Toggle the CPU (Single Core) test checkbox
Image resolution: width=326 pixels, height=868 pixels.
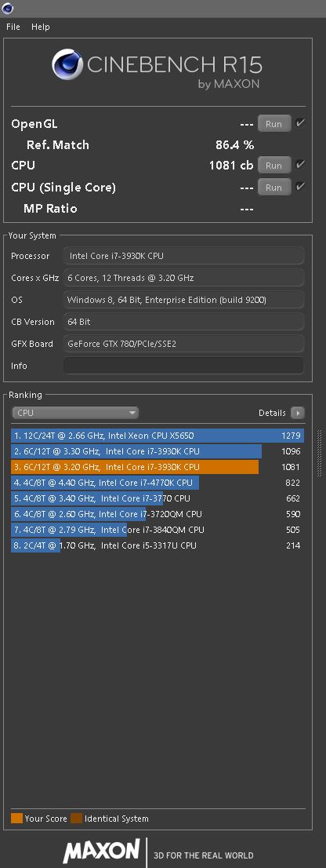(300, 187)
